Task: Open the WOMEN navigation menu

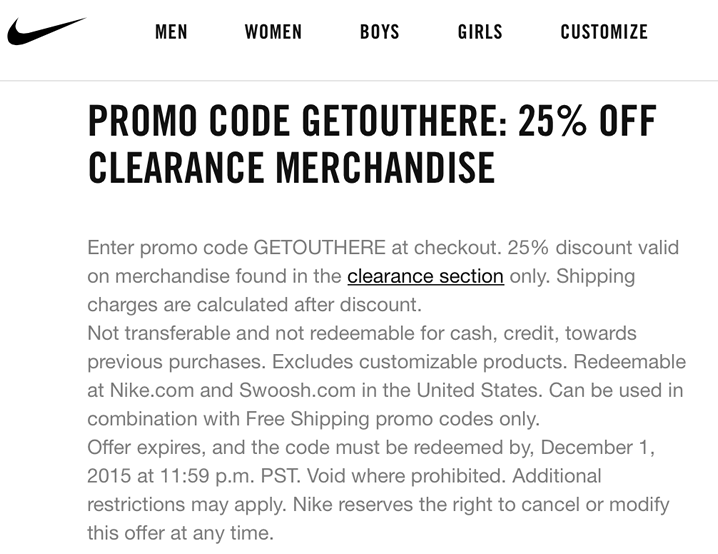Action: point(273,32)
